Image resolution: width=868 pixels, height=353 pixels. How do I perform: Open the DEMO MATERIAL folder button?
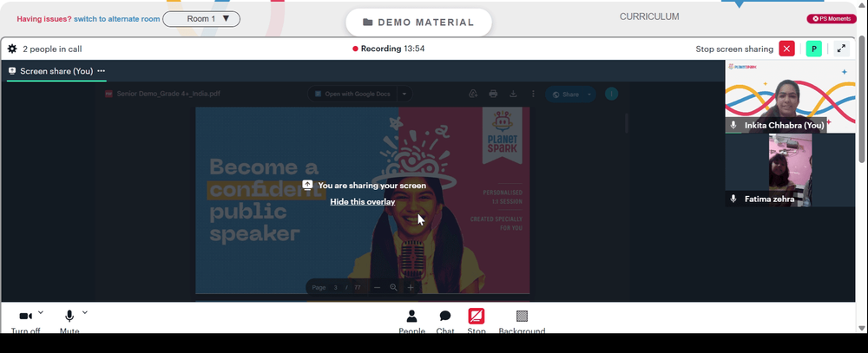coord(418,23)
